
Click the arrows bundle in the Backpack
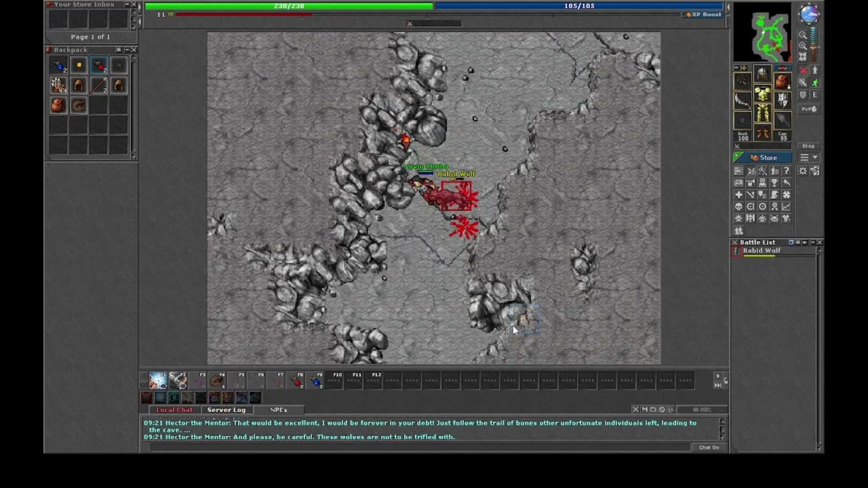point(59,85)
